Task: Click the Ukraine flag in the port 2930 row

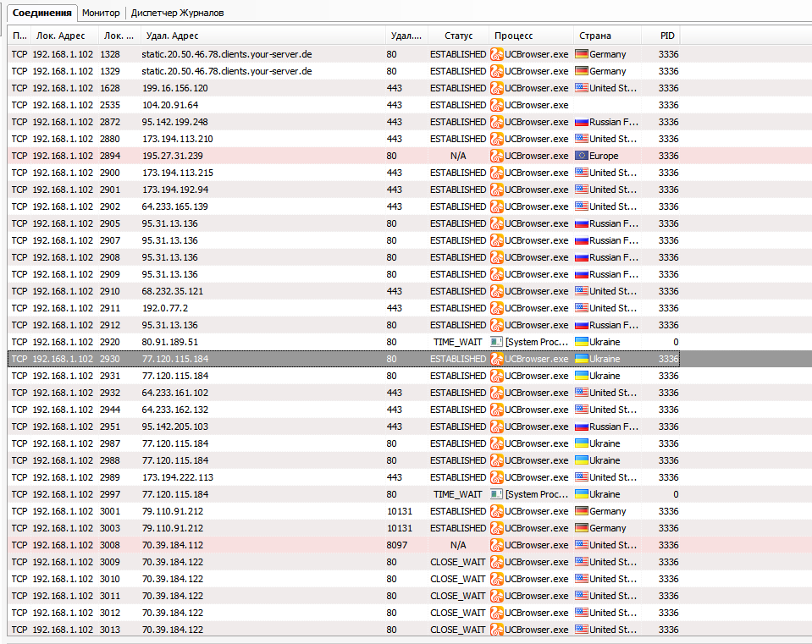Action: 582,359
